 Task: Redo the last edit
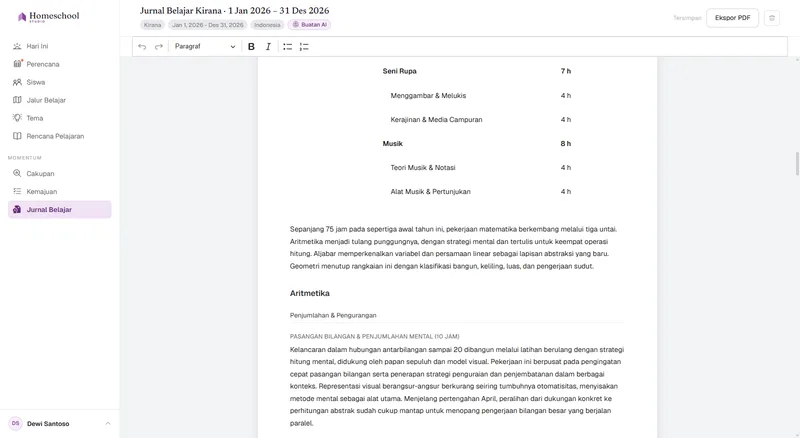tap(159, 46)
